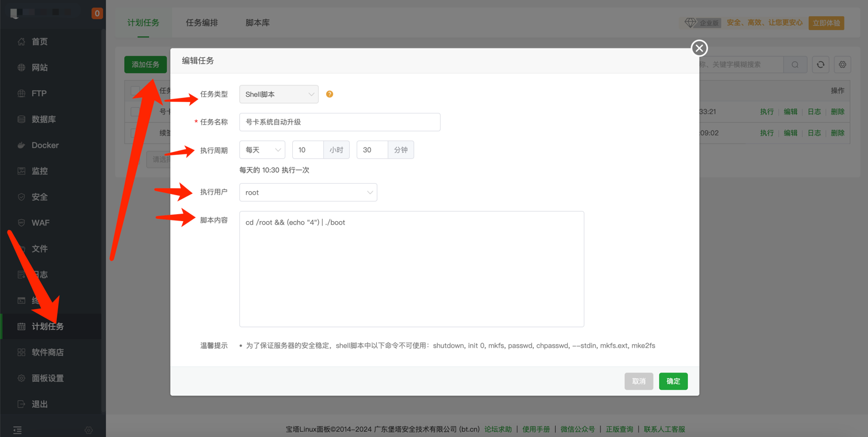This screenshot has height=437, width=868.
Task: Click the 软件商店 app store icon
Action: click(21, 352)
